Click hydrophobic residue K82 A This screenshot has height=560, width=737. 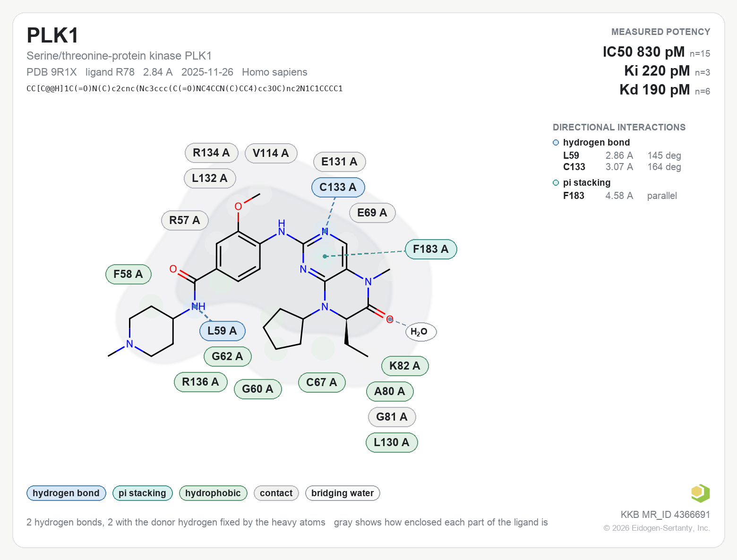pos(405,366)
